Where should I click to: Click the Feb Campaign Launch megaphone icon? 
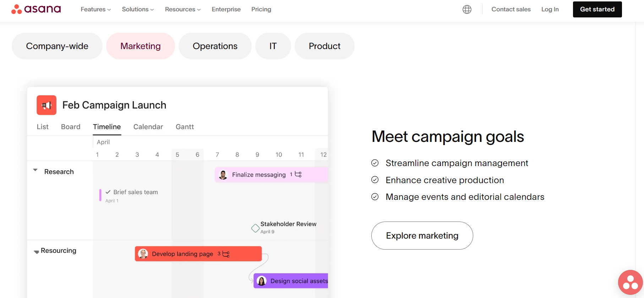click(47, 105)
